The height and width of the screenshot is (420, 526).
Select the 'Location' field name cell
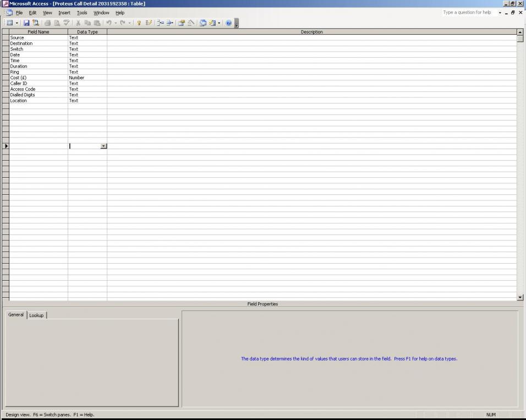(x=39, y=100)
